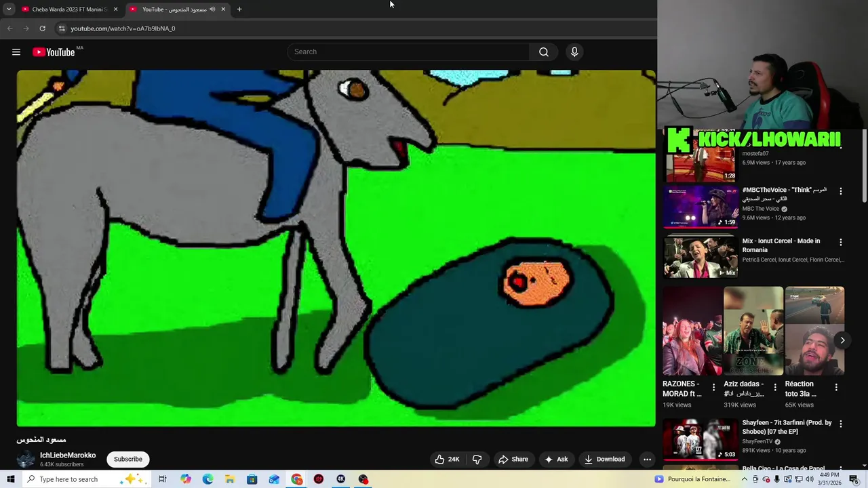Screen dimensions: 868x488
Task: Open Shayfeen - 7it 3arfinni thumbnail
Action: [x=701, y=439]
